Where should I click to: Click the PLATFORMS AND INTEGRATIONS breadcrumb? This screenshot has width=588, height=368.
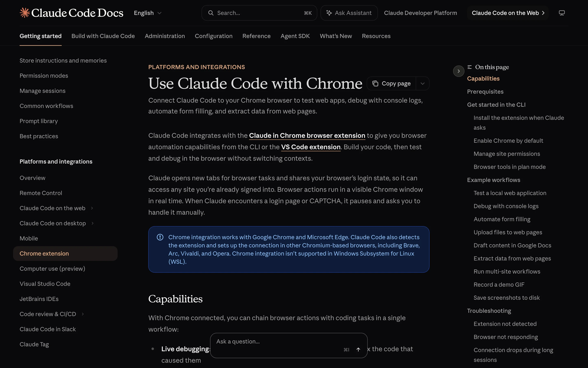(197, 67)
